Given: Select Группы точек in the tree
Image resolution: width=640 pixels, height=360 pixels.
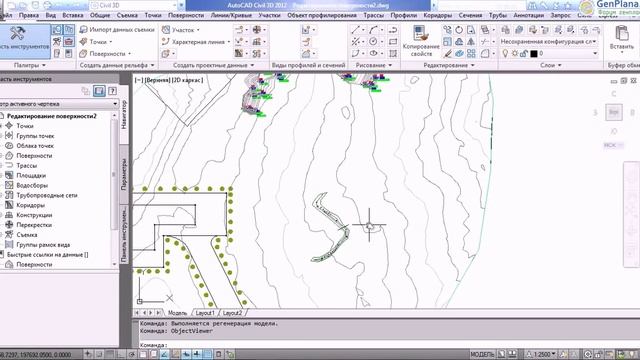Looking at the screenshot, I should coord(35,136).
